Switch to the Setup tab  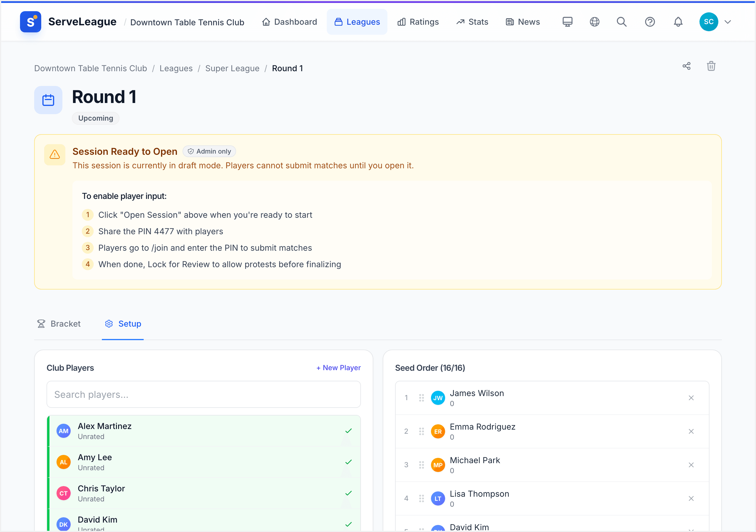(x=123, y=324)
